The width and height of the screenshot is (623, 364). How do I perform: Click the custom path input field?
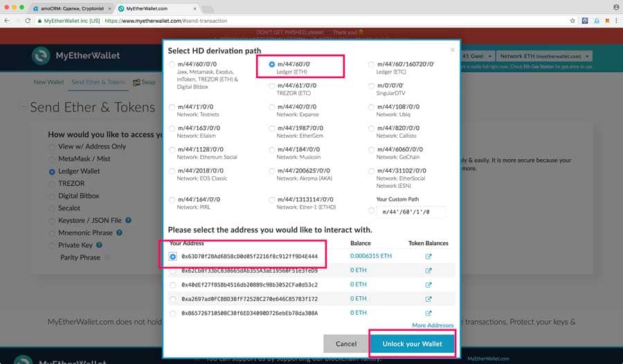tap(410, 212)
